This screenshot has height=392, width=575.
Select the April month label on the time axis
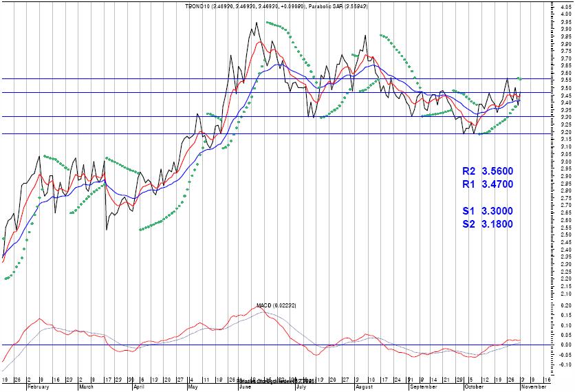tap(139, 387)
